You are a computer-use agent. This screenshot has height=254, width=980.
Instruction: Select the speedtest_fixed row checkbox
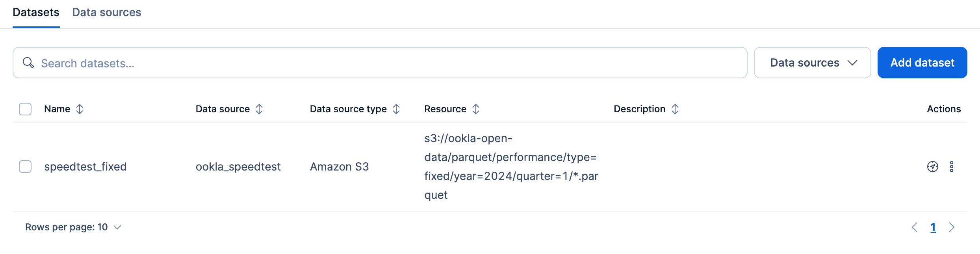pos(25,167)
